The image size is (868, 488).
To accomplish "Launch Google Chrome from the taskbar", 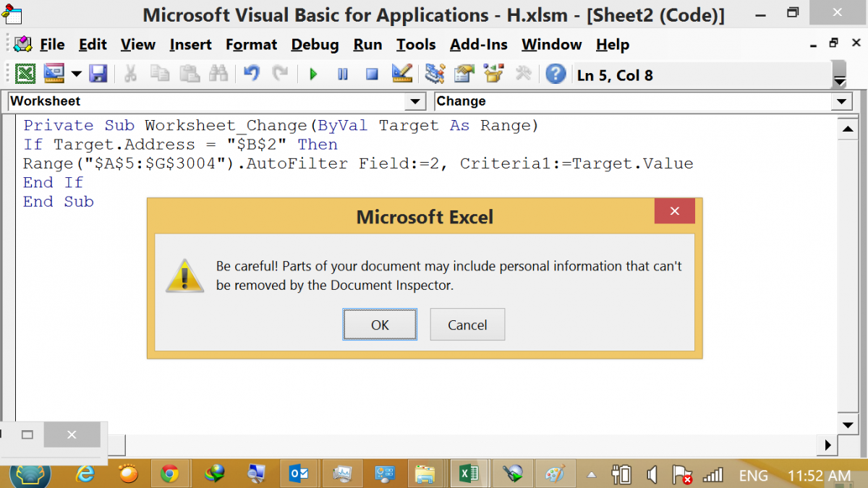I will [170, 474].
